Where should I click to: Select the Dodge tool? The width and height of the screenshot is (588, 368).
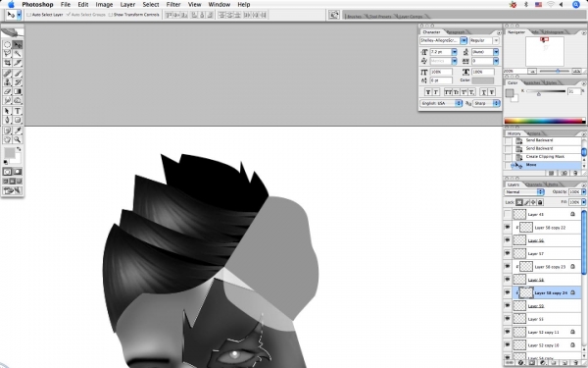(18, 100)
